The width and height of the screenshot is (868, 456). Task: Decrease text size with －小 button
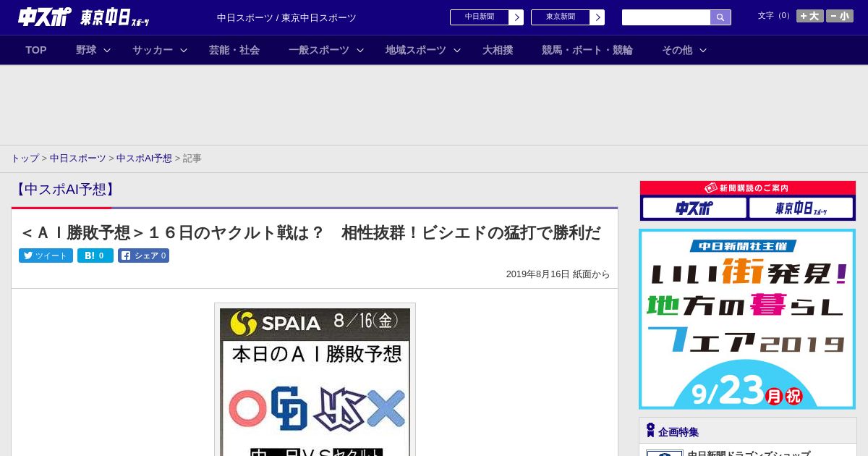[840, 16]
